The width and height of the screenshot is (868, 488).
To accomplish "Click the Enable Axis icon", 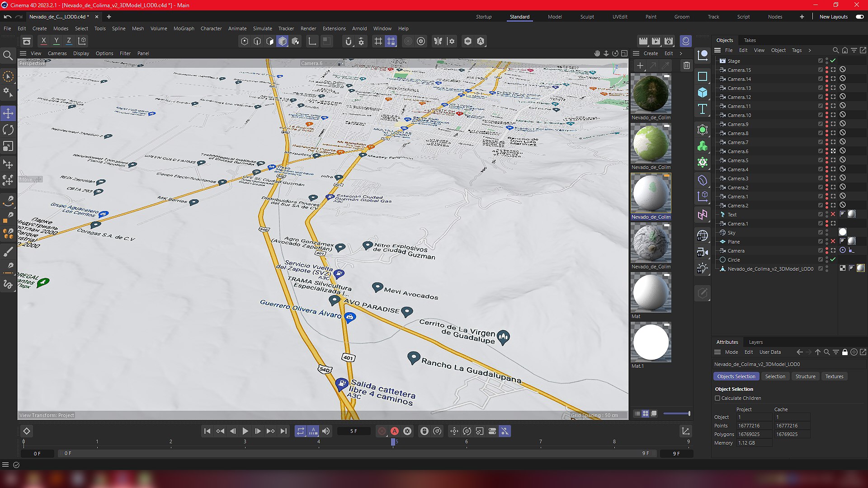I will pyautogui.click(x=312, y=41).
